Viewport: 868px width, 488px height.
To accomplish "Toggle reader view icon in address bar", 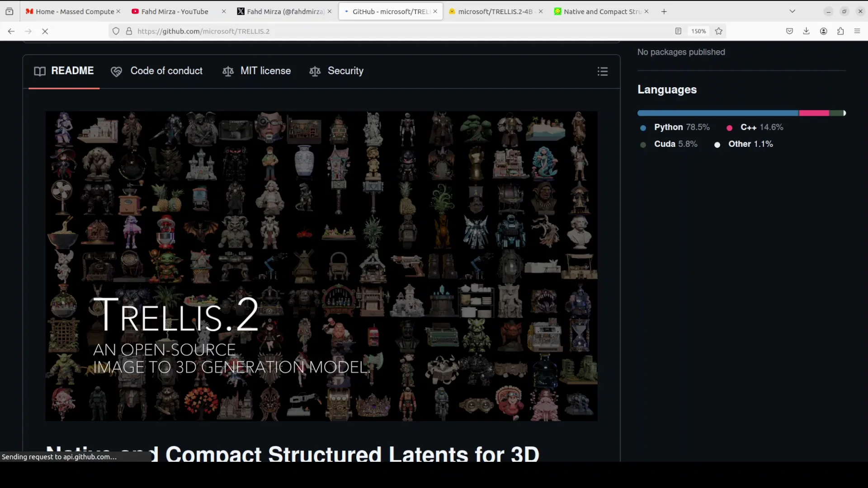I will 678,31.
